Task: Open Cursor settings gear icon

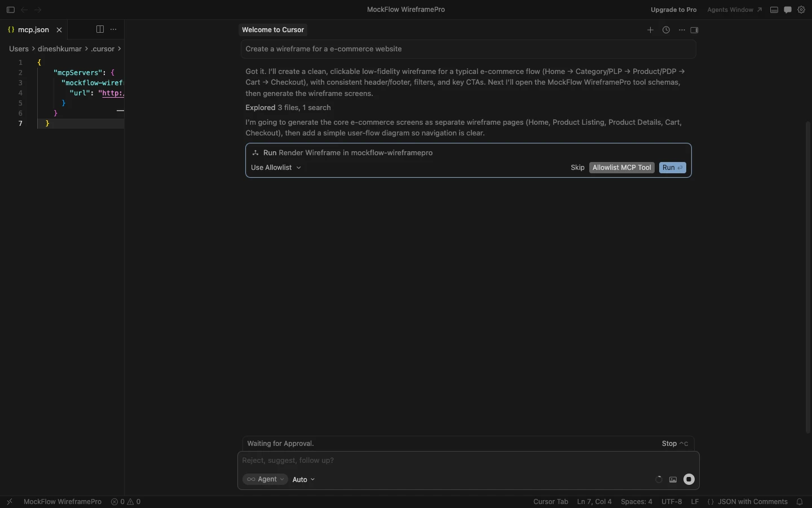Action: pyautogui.click(x=801, y=10)
